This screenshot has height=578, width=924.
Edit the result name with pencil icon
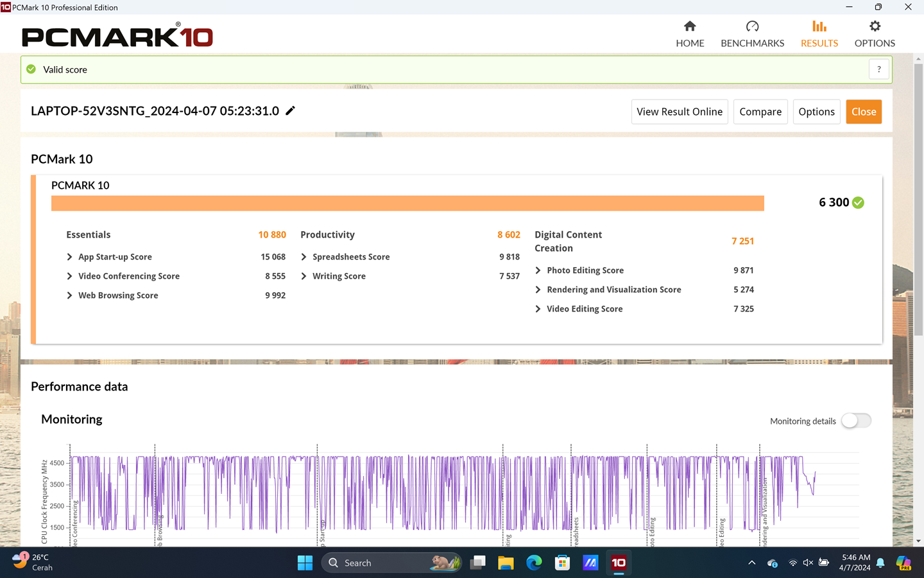(x=290, y=110)
